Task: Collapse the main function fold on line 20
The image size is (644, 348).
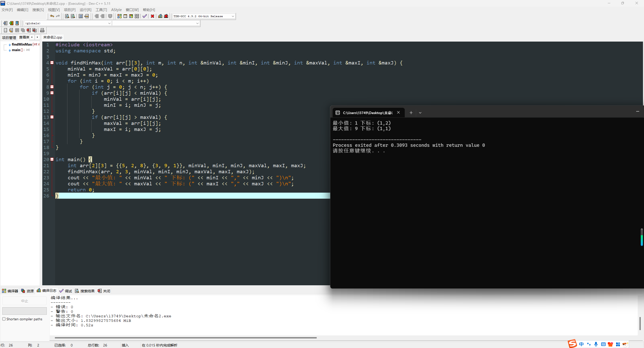Action: [x=52, y=159]
